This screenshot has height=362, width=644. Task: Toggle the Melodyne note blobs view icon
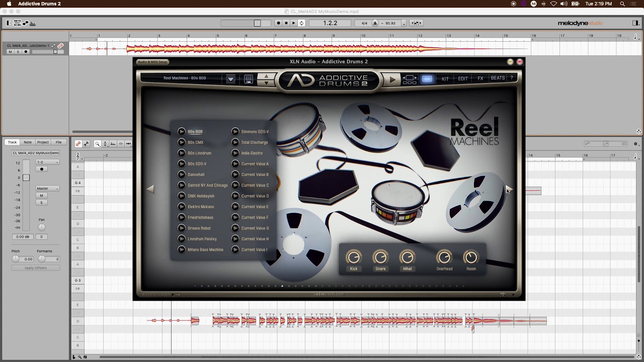(26, 23)
